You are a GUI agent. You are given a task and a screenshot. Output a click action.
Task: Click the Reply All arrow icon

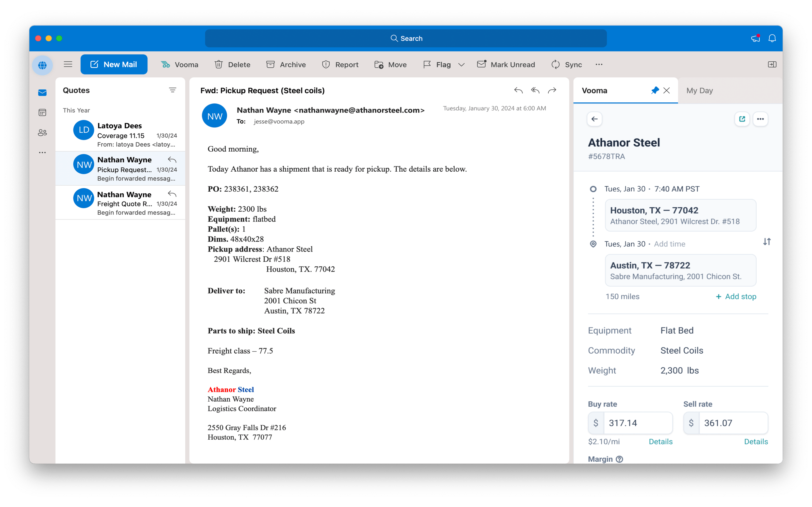pos(535,90)
